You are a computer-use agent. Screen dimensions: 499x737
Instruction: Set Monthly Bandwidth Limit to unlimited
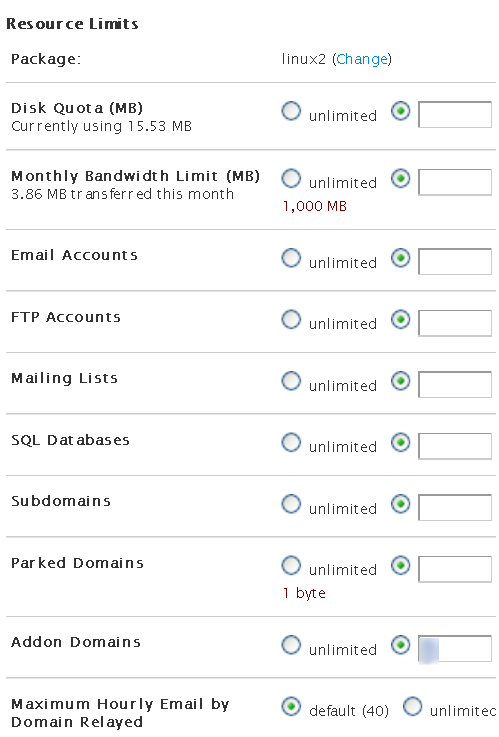click(x=291, y=179)
